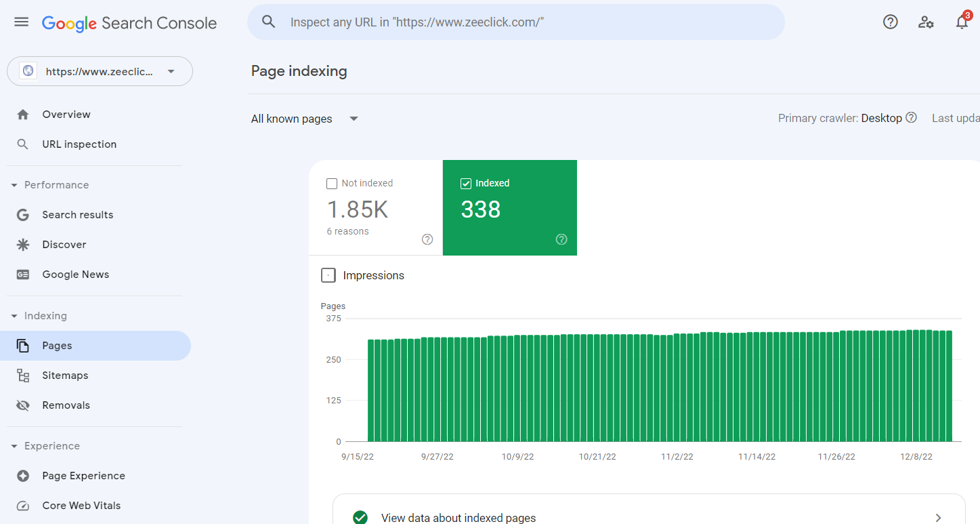Screen dimensions: 980x524
Task: Open the hamburger main menu
Action: (x=22, y=22)
